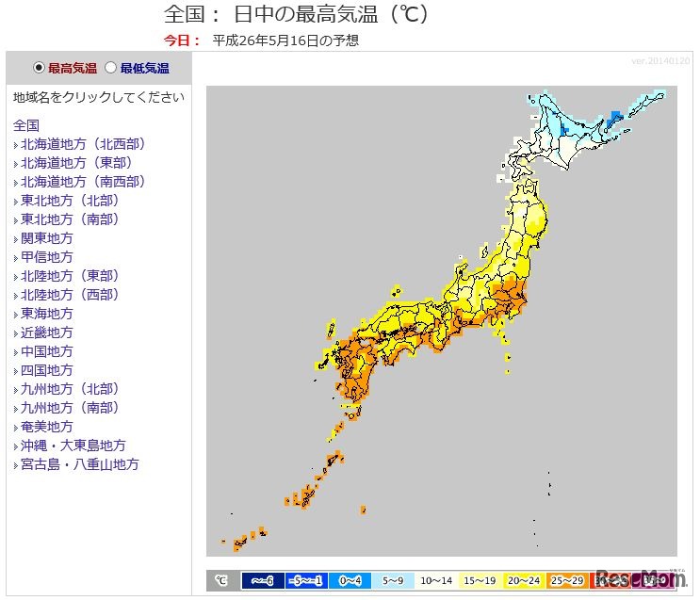Screen dimensions: 700x600
Task: Click the 10～14 legend color swatch
Action: coord(436,581)
